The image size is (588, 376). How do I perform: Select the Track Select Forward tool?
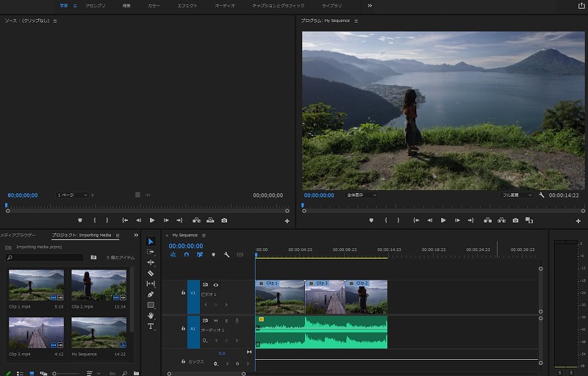(151, 252)
